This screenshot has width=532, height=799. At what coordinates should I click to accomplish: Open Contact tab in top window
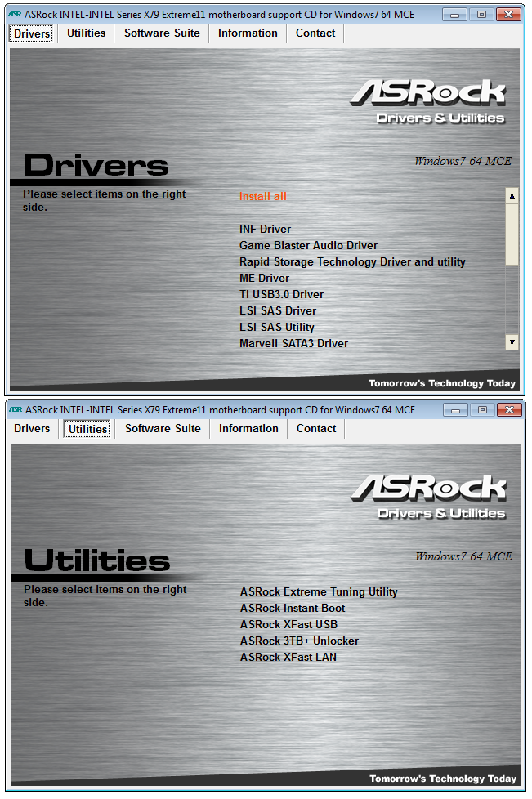point(315,33)
